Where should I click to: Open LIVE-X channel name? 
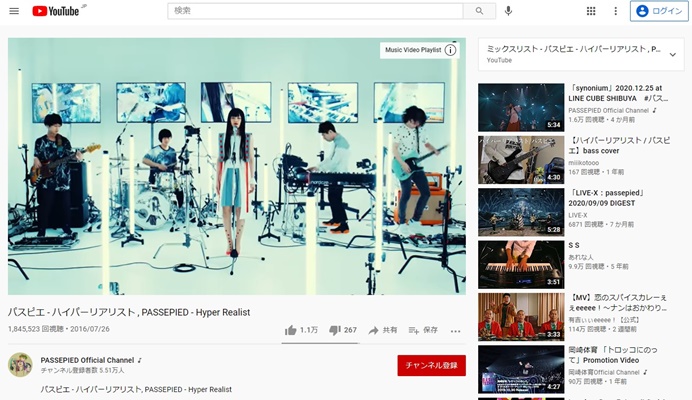578,215
